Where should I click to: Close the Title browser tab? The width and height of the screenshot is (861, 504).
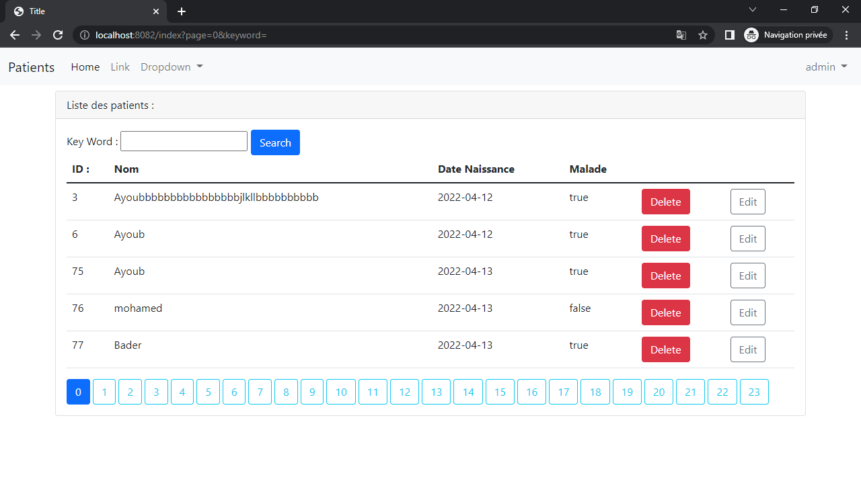click(x=156, y=11)
